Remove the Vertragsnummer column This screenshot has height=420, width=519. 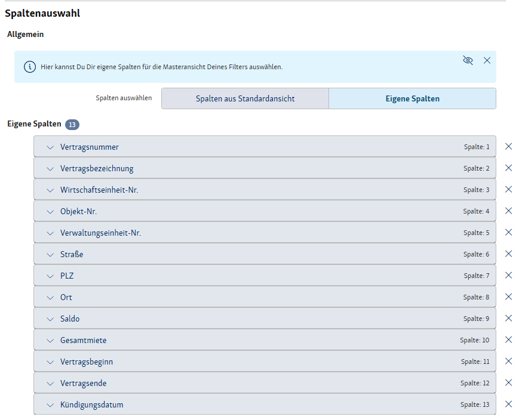point(508,147)
